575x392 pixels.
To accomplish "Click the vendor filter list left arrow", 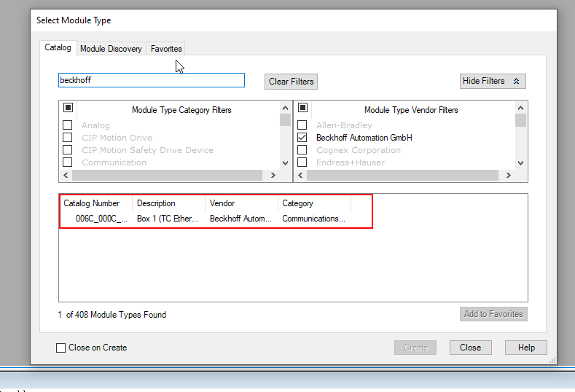I will click(x=300, y=176).
